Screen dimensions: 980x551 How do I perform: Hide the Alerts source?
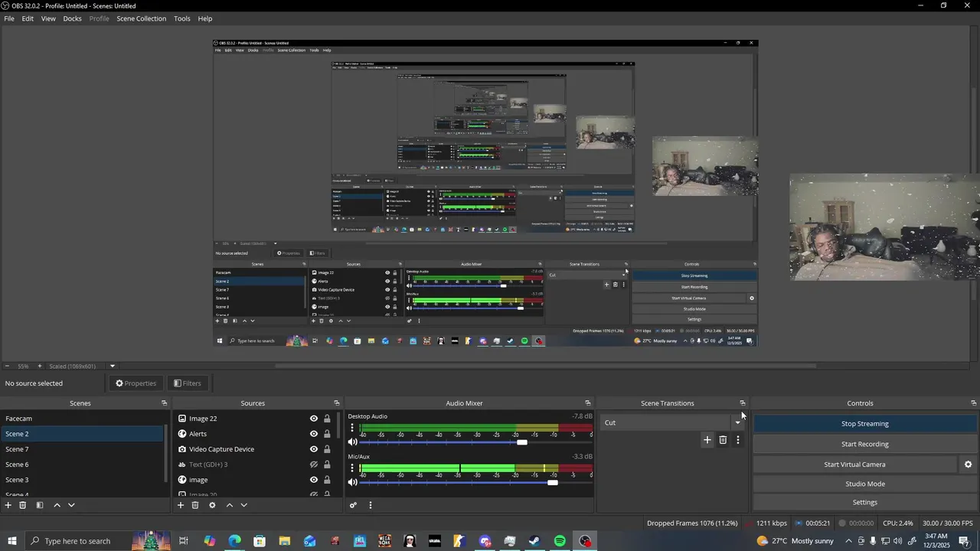(x=313, y=434)
